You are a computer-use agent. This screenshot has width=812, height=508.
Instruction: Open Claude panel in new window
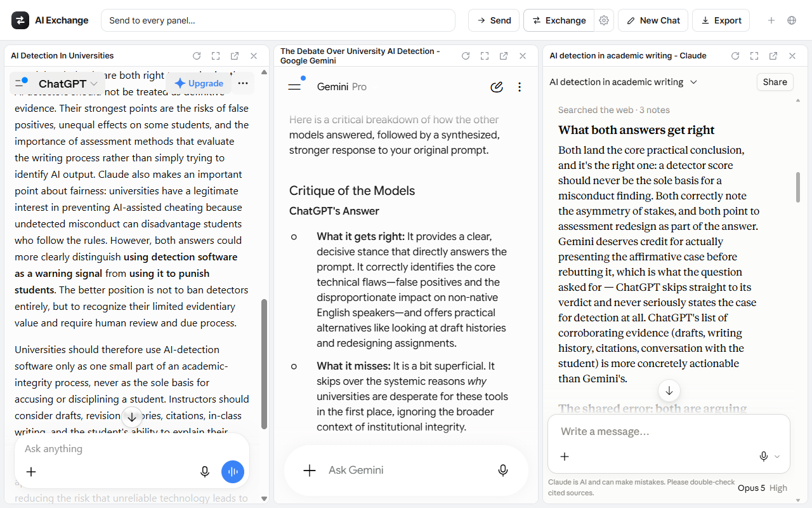click(773, 56)
